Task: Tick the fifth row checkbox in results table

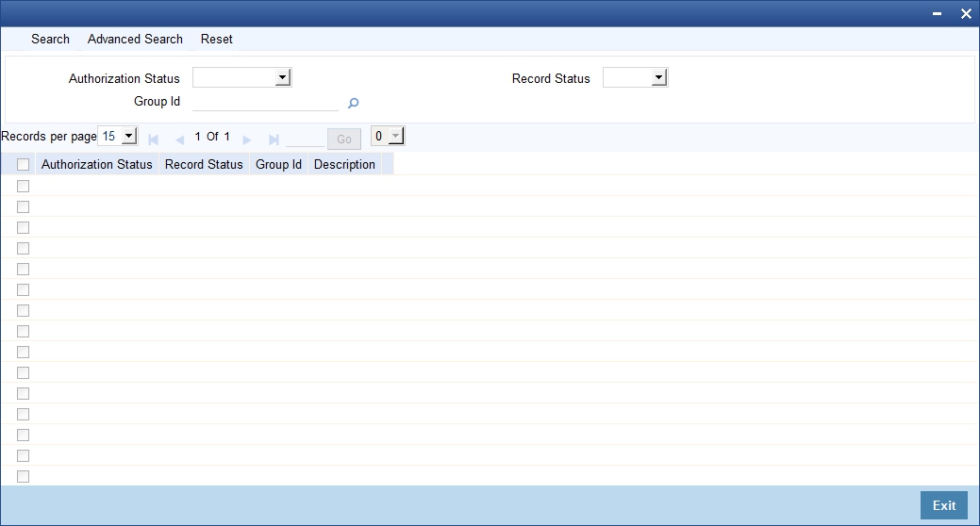Action: [24, 269]
